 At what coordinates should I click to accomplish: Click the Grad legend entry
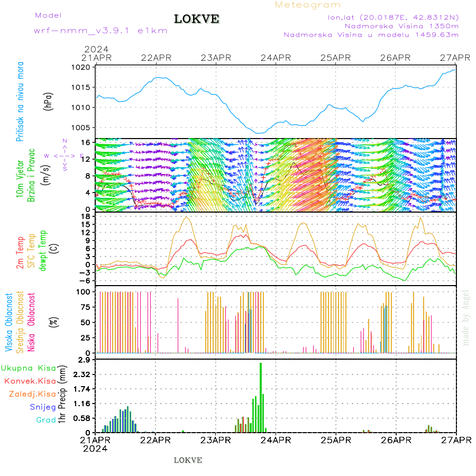(46, 420)
